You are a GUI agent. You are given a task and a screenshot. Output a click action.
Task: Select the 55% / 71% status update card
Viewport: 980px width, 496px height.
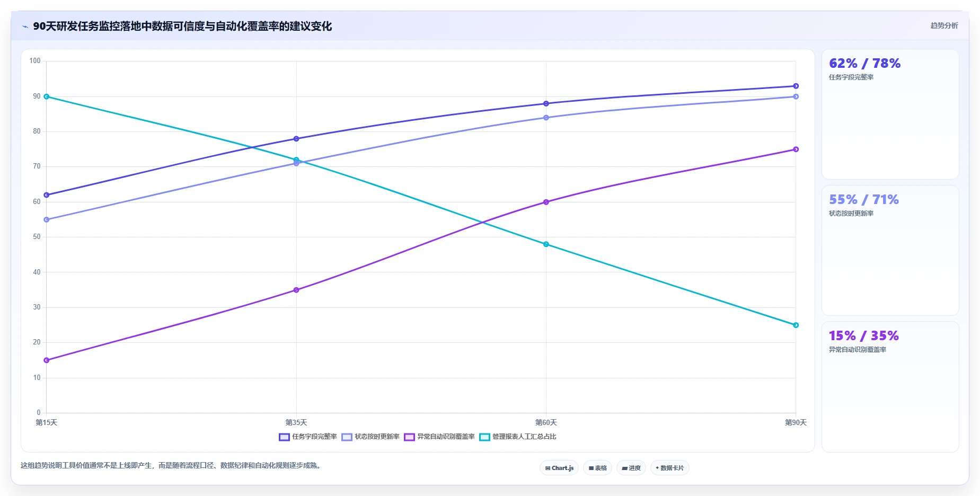click(890, 250)
